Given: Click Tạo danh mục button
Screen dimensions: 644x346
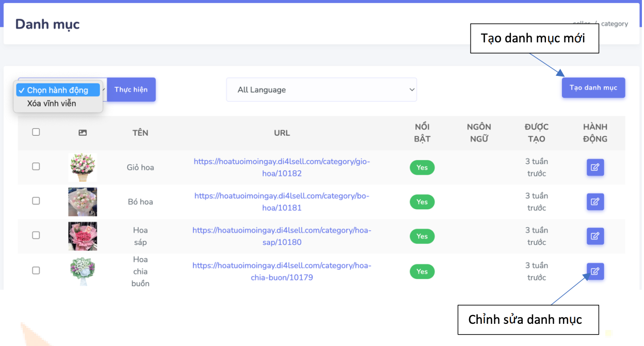Looking at the screenshot, I should click(x=593, y=88).
